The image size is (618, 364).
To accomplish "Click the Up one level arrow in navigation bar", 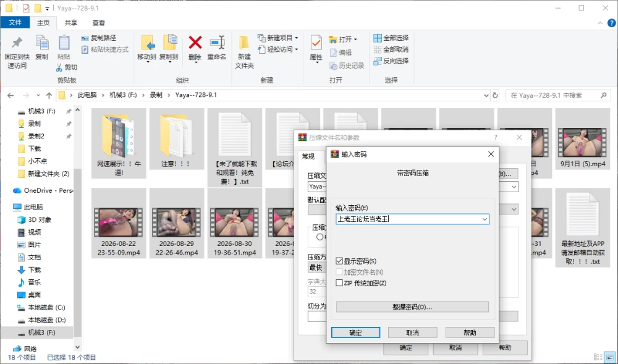I will click(x=49, y=95).
